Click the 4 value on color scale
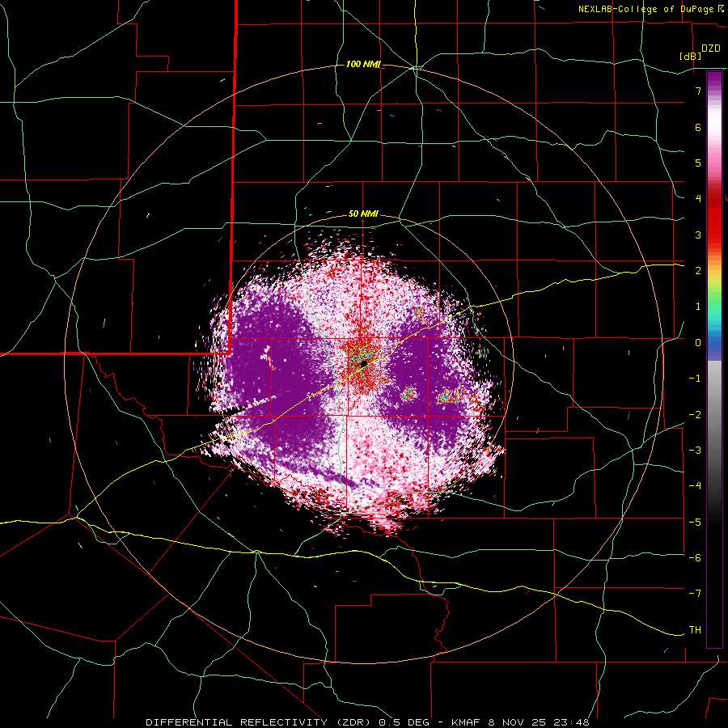Screen dimensions: 728x728 tap(698, 199)
